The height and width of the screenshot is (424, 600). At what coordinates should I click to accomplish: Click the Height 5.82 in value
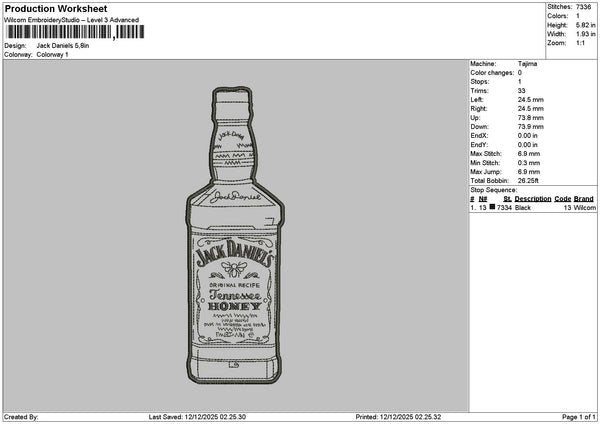(585, 25)
